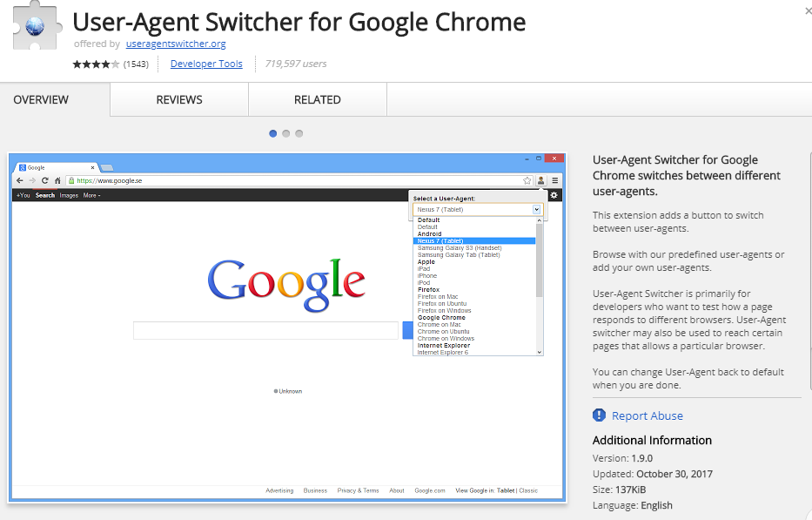Click the browser home icon in screenshot

(57, 180)
